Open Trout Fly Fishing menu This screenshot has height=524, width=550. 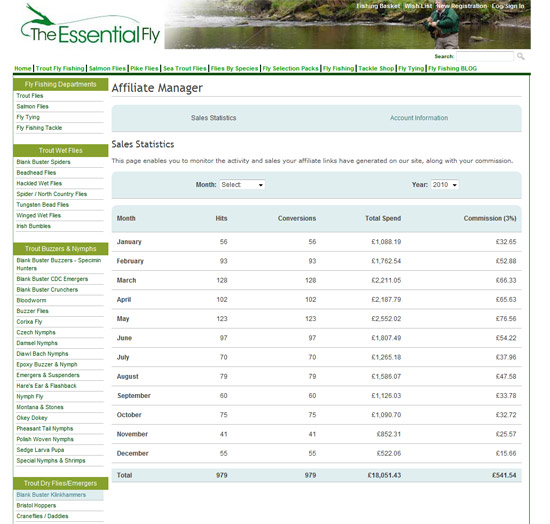tap(60, 68)
